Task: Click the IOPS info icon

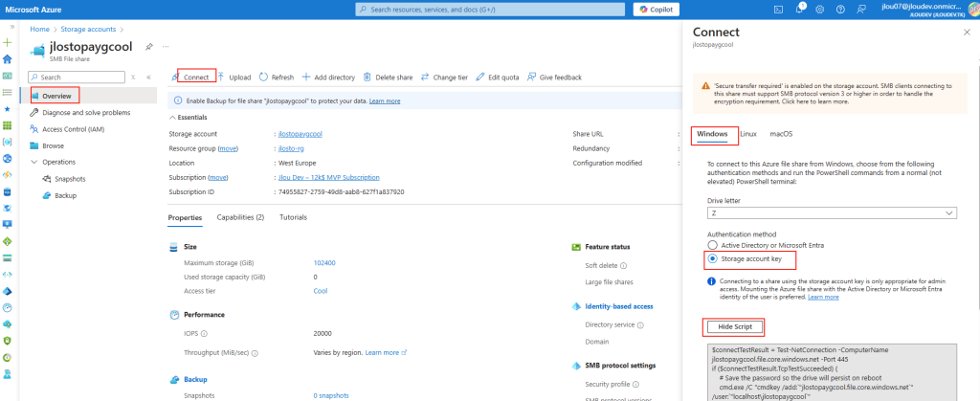Action: (x=205, y=334)
